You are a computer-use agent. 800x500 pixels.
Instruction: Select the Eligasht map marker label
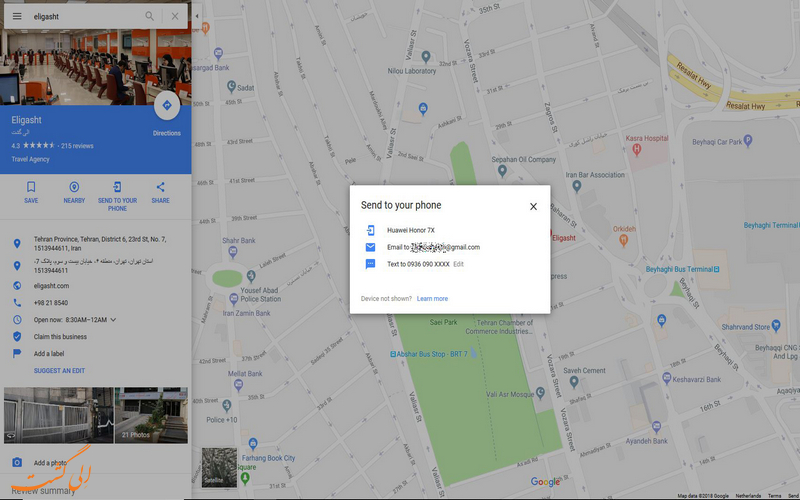click(563, 238)
